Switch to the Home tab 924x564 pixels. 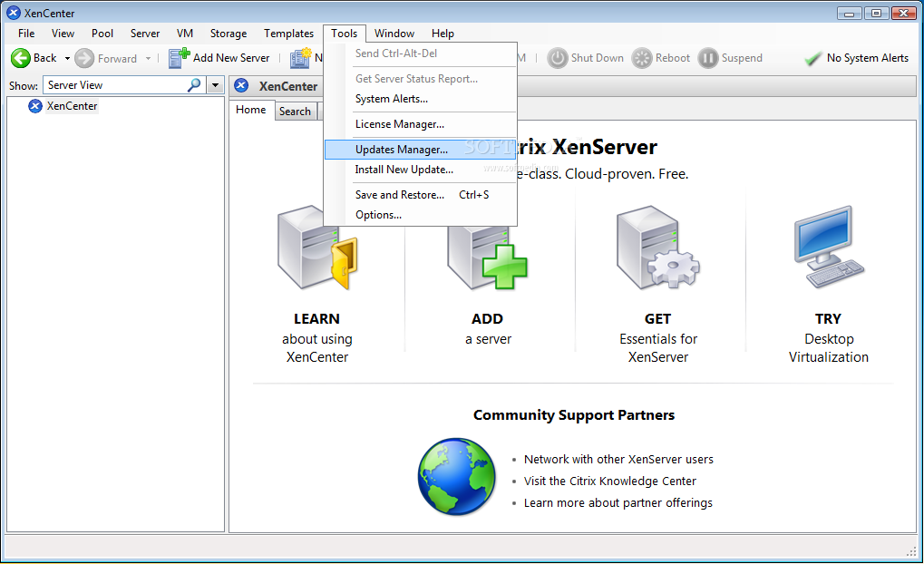pyautogui.click(x=251, y=110)
